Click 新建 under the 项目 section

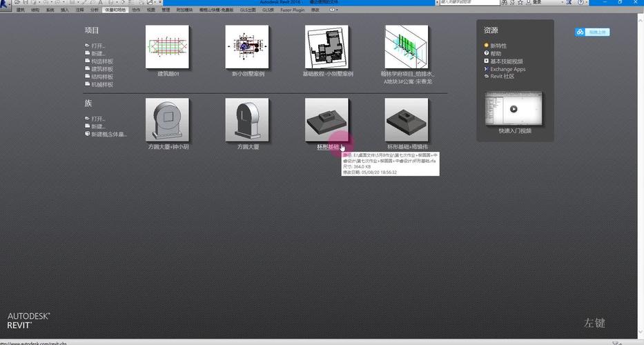coord(98,53)
